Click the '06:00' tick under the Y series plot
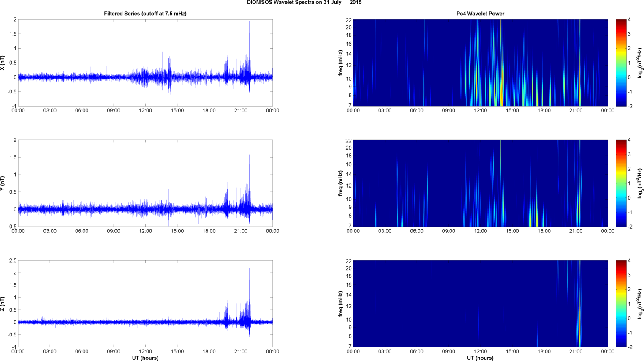The image size is (644, 361). (82, 231)
